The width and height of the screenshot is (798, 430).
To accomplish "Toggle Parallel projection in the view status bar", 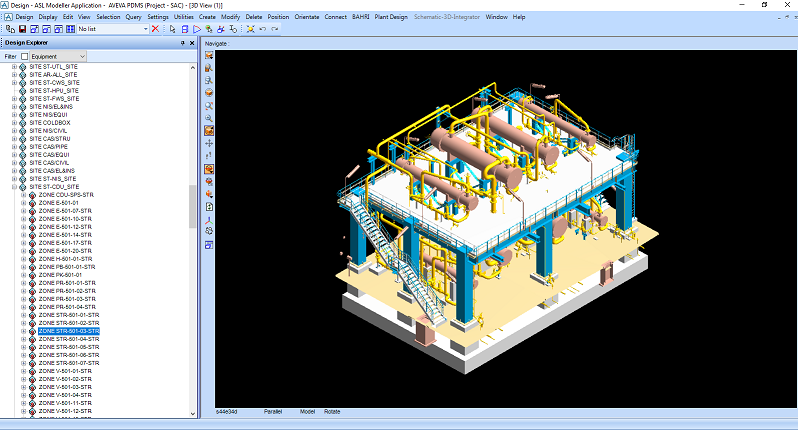I will tap(273, 412).
